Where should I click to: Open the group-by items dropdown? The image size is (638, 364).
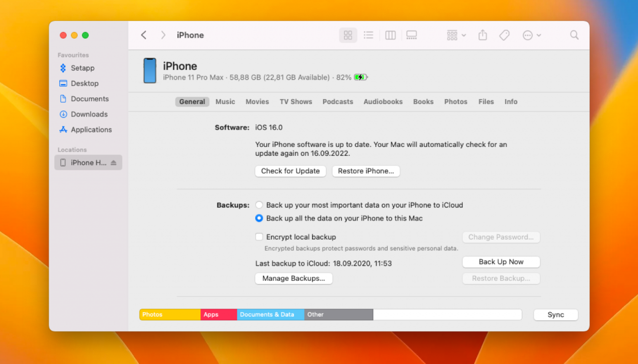tap(456, 35)
